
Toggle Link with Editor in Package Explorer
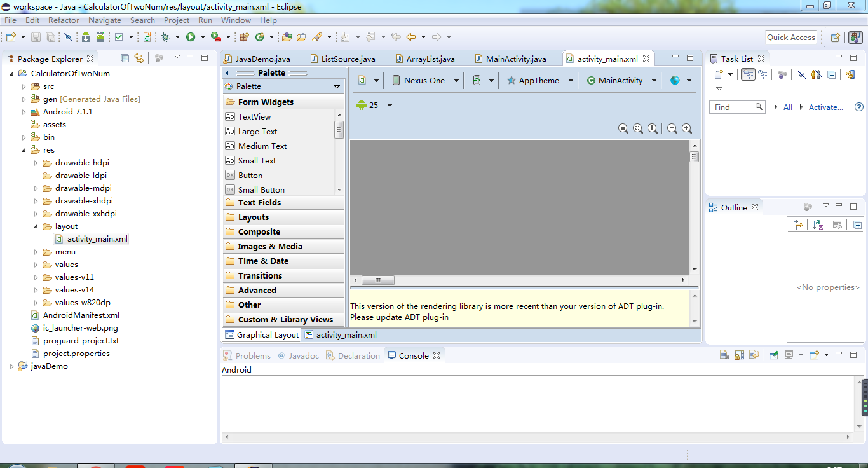point(139,58)
